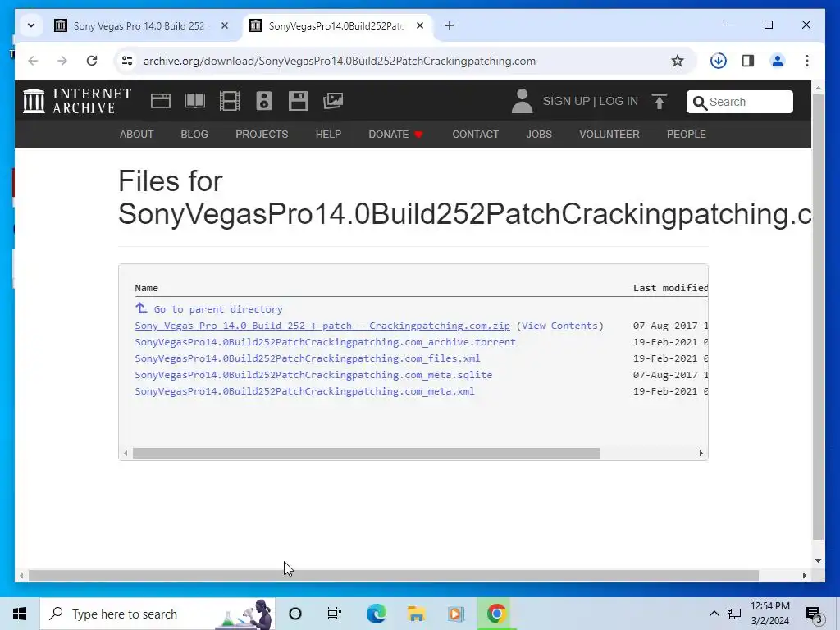Open the CONTACT menu item
Viewport: 840px width, 630px height.
pos(476,134)
